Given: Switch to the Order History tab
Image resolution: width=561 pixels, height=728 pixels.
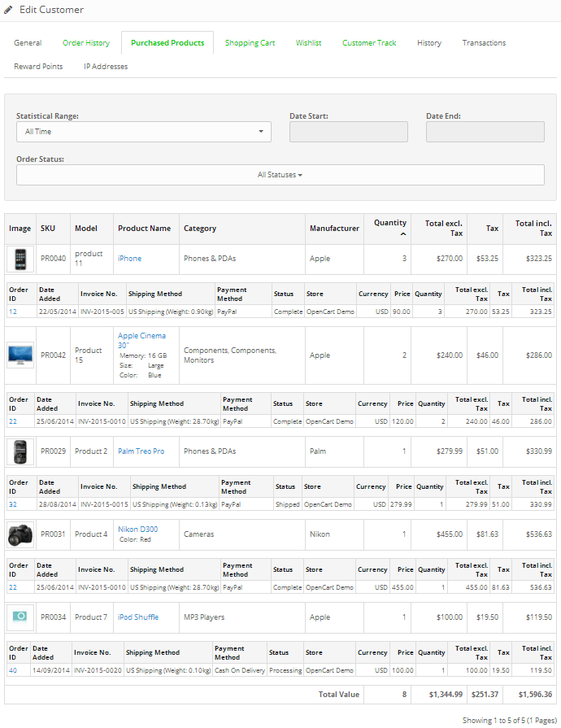Looking at the screenshot, I should point(86,43).
